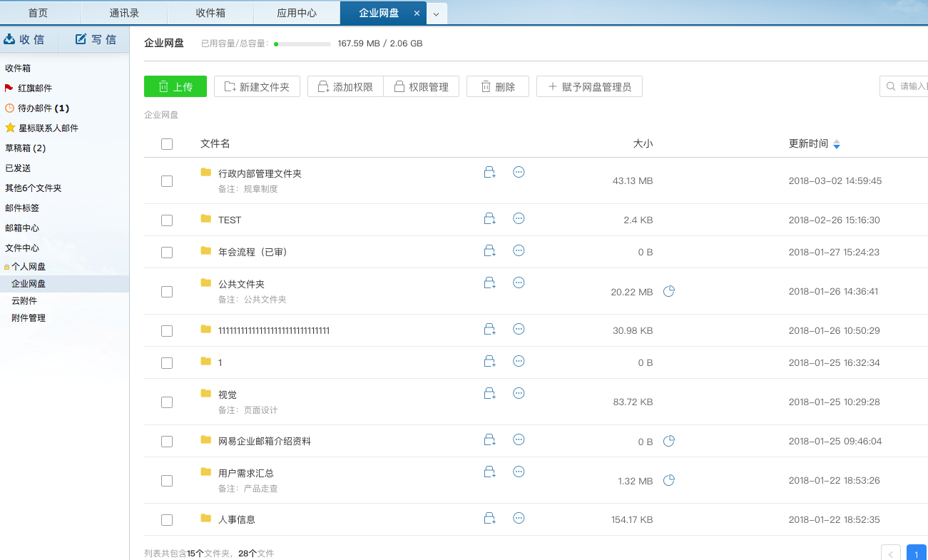
Task: Collapse the 个人网盘 tree node
Action: click(7, 267)
